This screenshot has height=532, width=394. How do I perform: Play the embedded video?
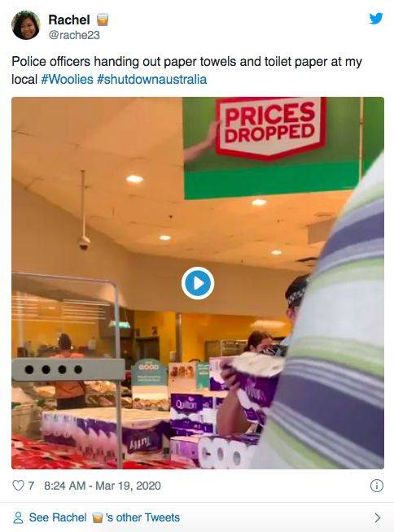tap(198, 283)
